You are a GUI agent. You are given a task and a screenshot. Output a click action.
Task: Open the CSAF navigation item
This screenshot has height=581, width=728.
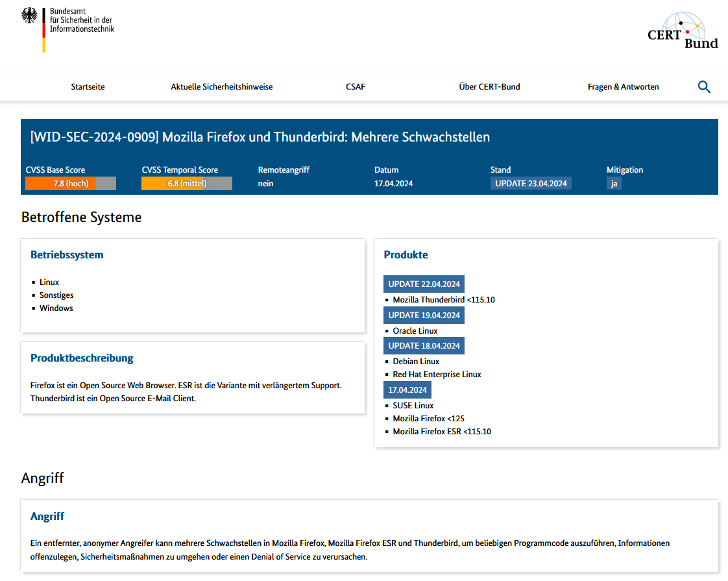tap(356, 87)
